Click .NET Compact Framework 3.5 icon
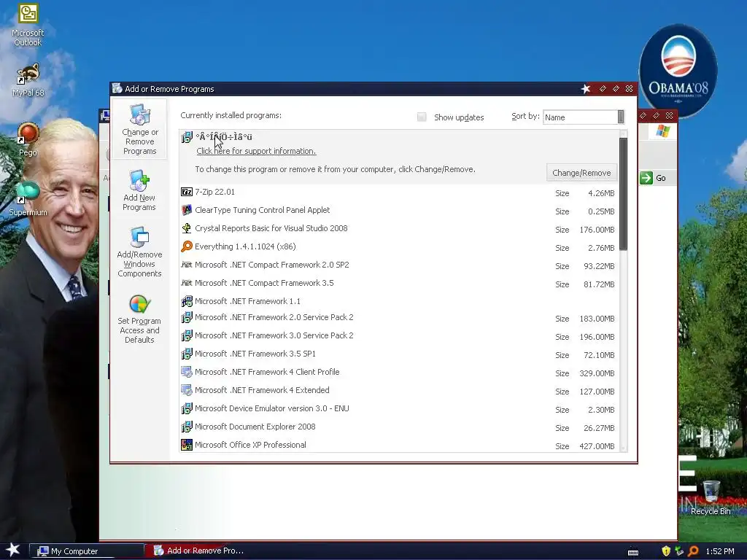Viewport: 747px width, 560px height. [187, 283]
